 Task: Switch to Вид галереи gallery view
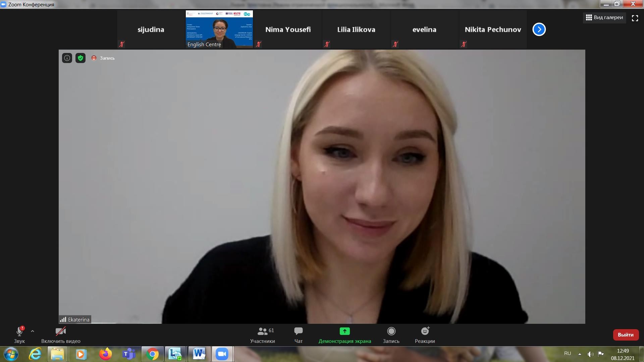604,17
